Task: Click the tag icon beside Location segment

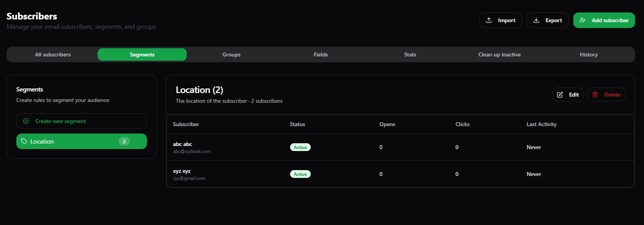Action: (24, 141)
